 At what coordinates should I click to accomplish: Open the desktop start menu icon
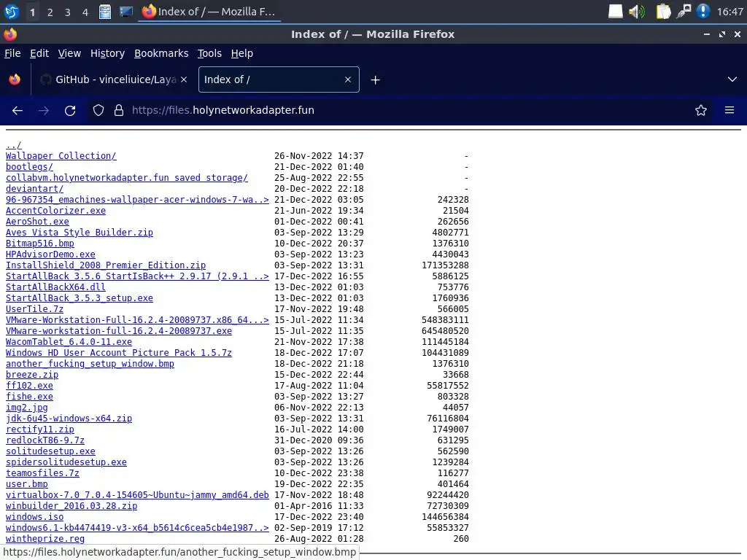click(12, 12)
